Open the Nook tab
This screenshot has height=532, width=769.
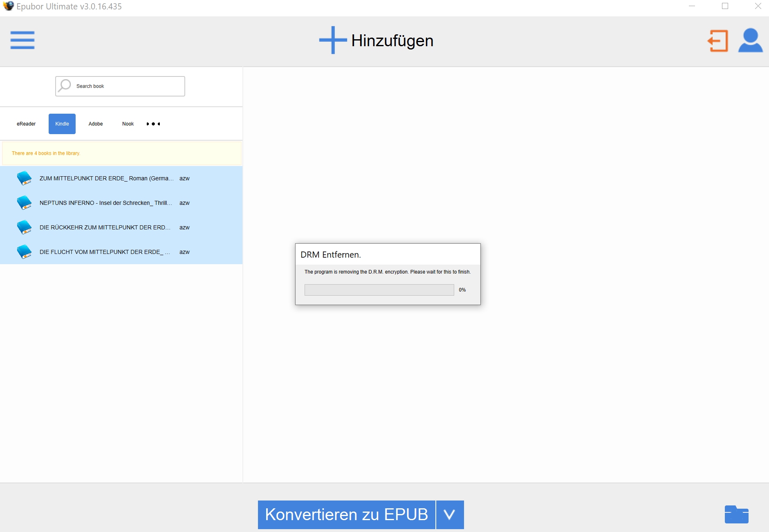tap(128, 124)
